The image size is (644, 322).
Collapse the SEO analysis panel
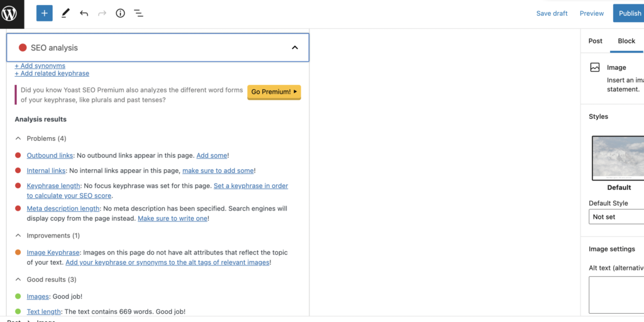tap(294, 48)
